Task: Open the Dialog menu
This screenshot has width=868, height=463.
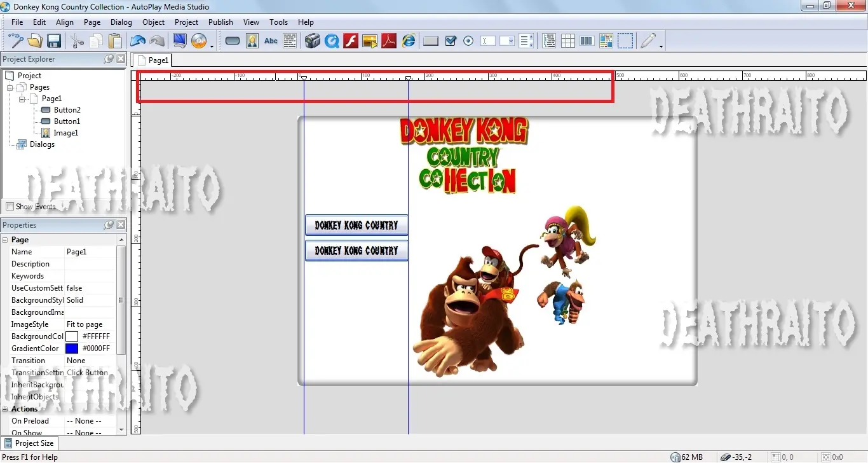Action: (x=121, y=22)
